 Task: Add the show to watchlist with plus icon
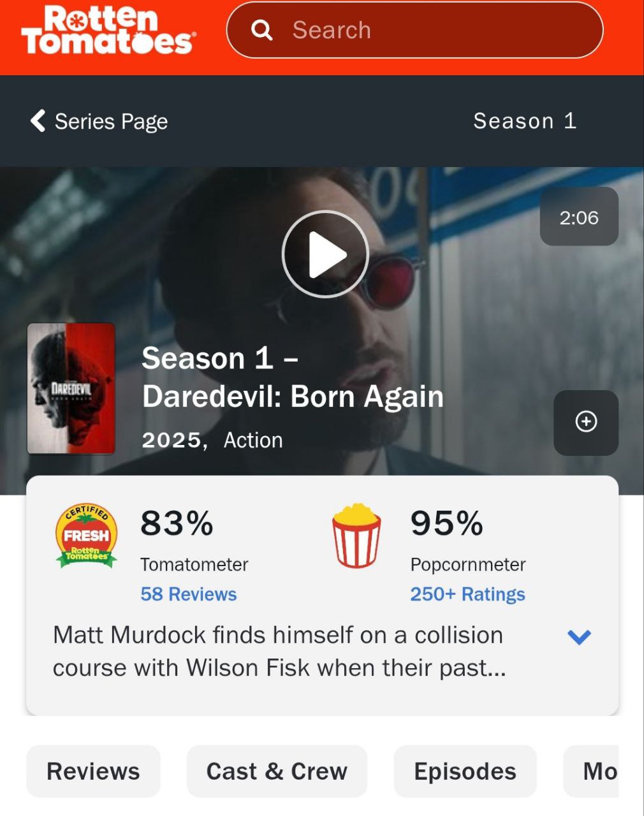[x=586, y=422]
